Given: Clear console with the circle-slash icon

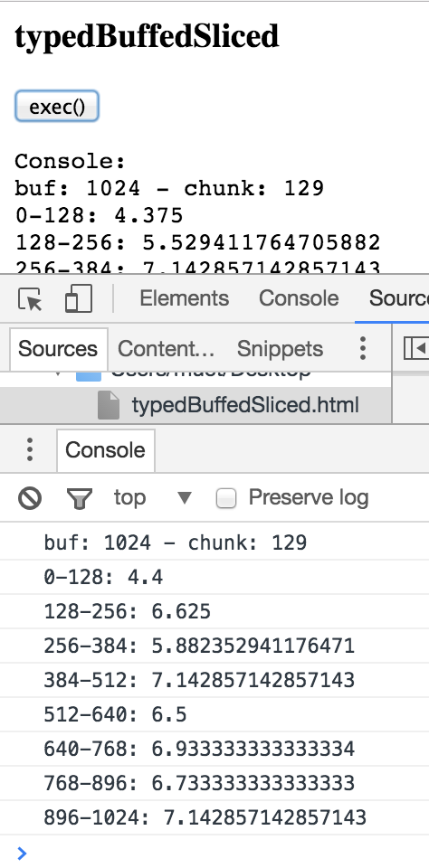Looking at the screenshot, I should (x=29, y=497).
